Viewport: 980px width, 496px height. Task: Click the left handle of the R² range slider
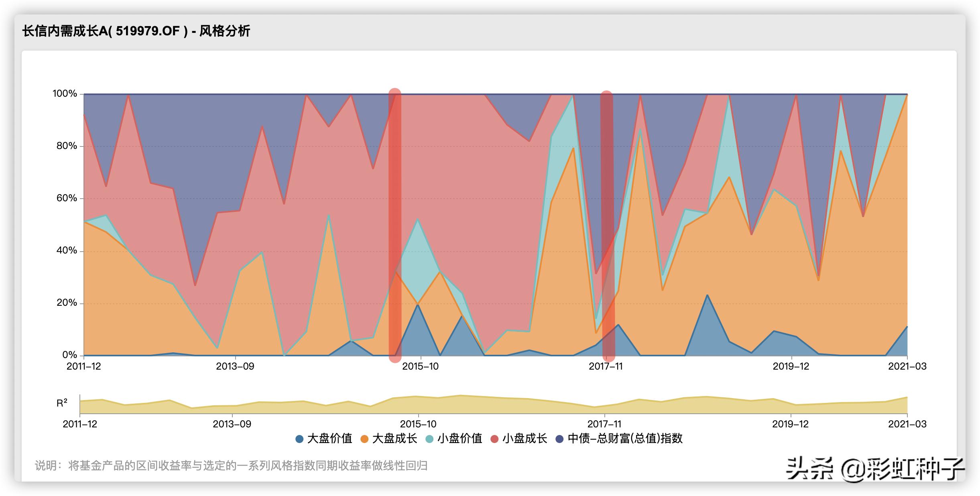point(80,405)
